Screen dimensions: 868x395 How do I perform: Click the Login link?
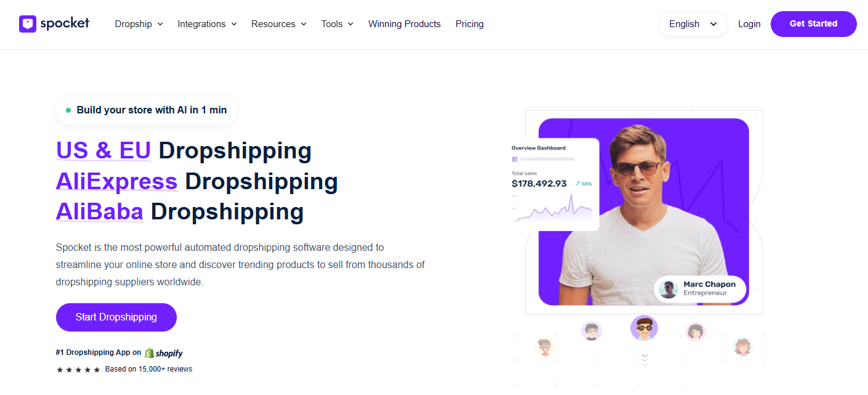pyautogui.click(x=749, y=24)
